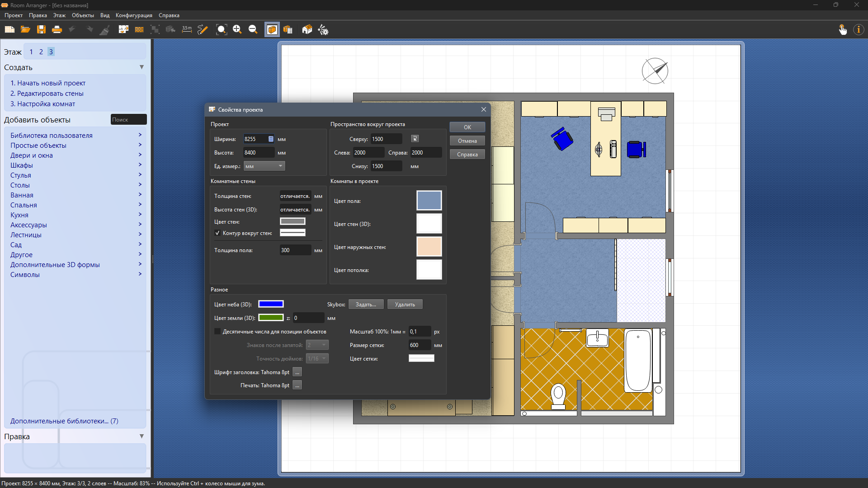Click the room layout icon in toolbar
Viewport: 868px width, 488px height.
(x=123, y=30)
